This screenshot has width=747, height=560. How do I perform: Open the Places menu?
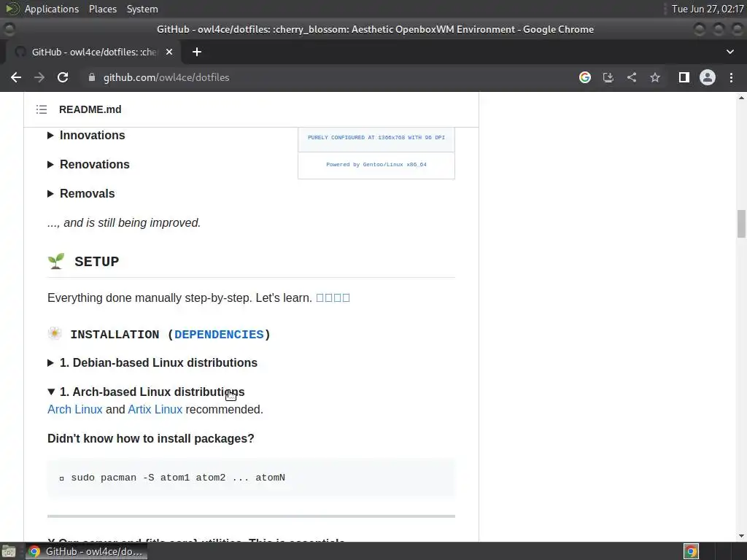pyautogui.click(x=102, y=9)
